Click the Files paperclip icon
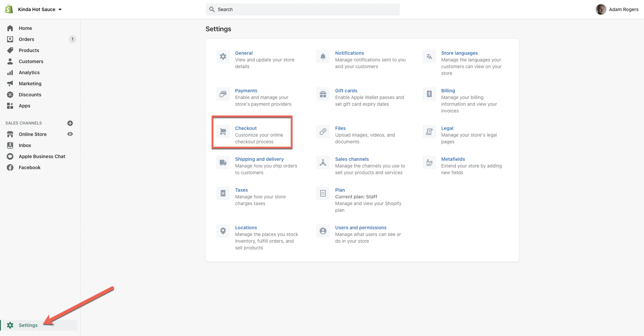This screenshot has height=336, width=644. 323,132
